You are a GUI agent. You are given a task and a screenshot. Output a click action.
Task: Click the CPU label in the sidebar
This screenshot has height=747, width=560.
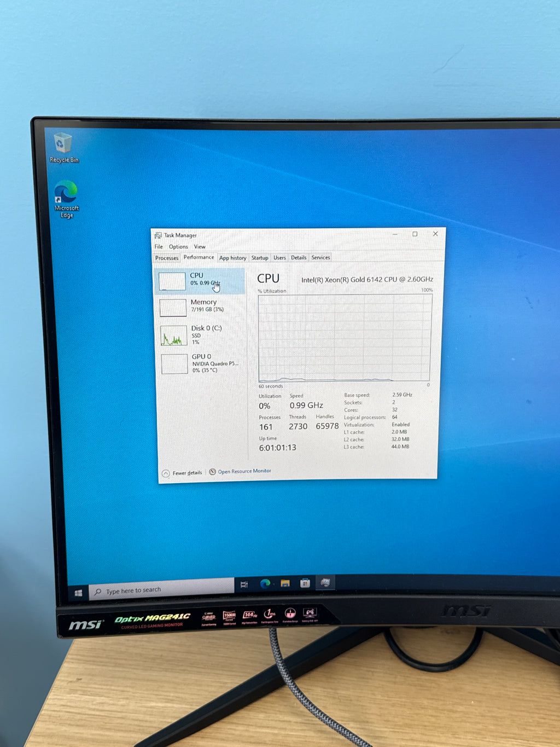point(196,275)
